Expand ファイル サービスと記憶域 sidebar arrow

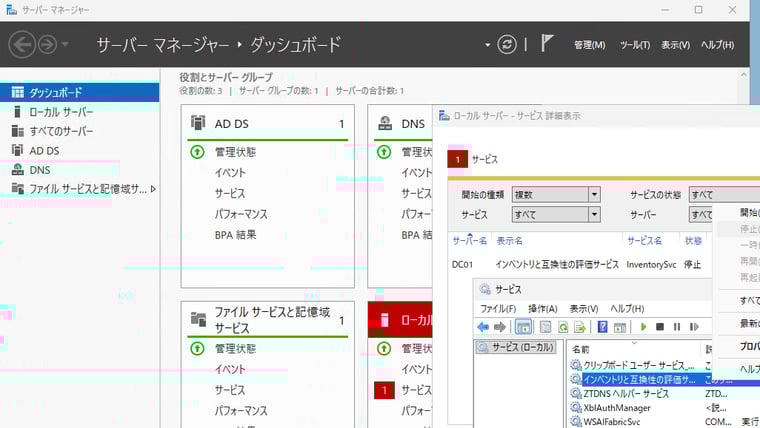(x=153, y=189)
